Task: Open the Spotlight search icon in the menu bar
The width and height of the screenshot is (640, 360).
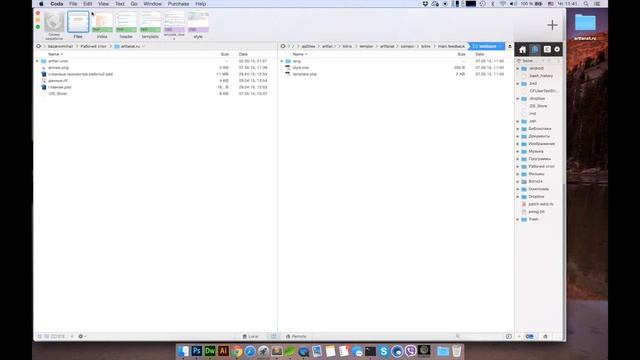Action: click(586, 4)
